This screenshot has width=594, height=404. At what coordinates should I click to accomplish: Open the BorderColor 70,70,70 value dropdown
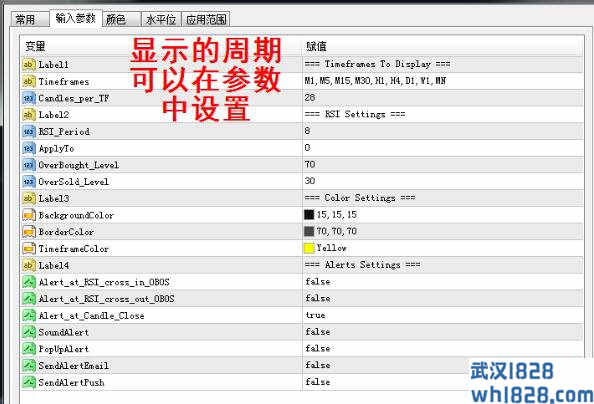click(442, 231)
